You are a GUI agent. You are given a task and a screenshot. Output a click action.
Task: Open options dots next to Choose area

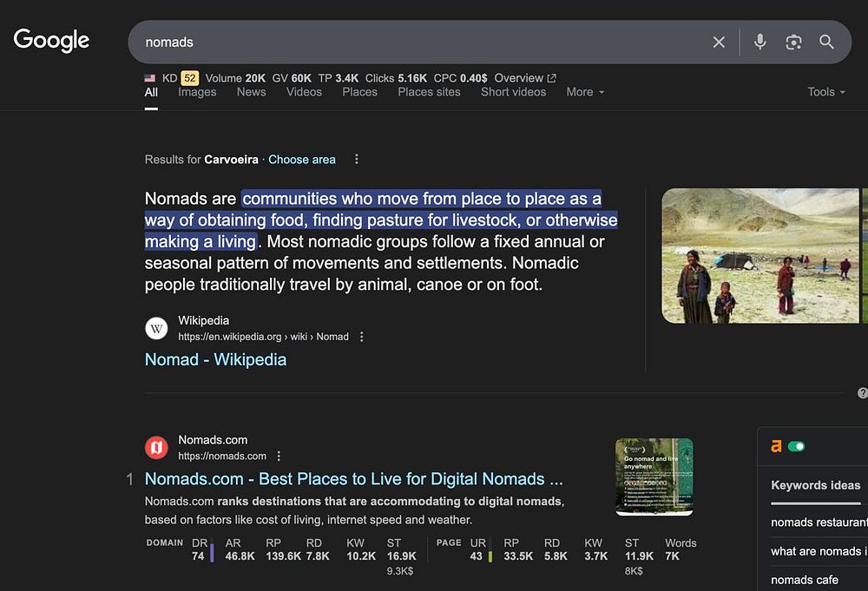tap(357, 160)
